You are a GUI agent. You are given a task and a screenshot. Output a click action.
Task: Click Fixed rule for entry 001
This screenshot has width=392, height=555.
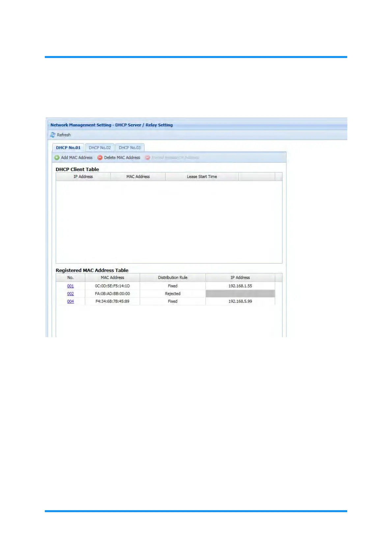point(173,286)
